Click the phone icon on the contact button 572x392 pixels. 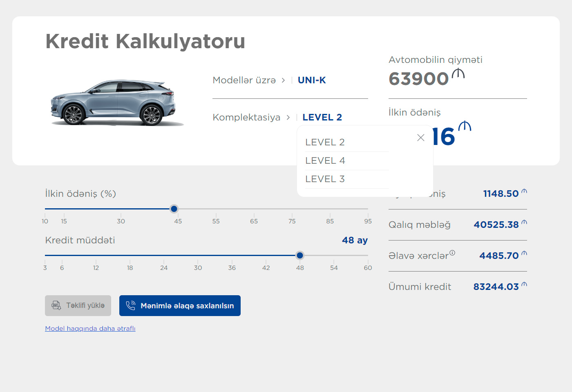pos(131,305)
